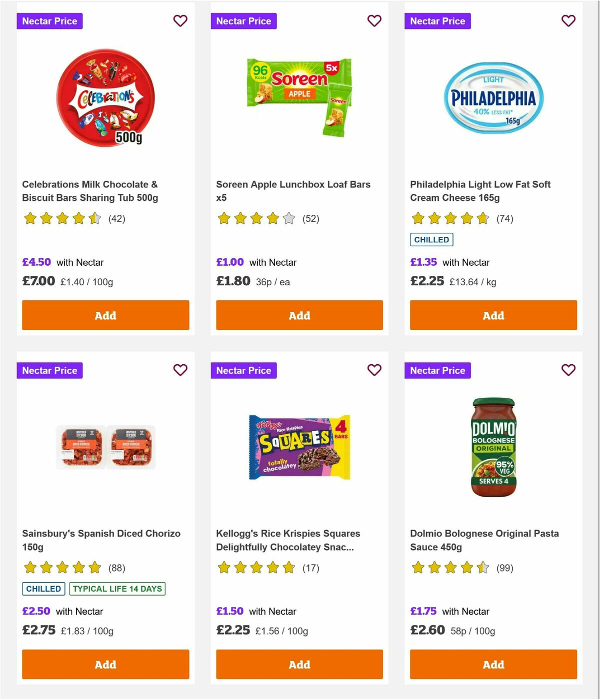Favourite the Celebrations Milk Chocolate sharing tub
The width and height of the screenshot is (600, 700).
point(180,21)
